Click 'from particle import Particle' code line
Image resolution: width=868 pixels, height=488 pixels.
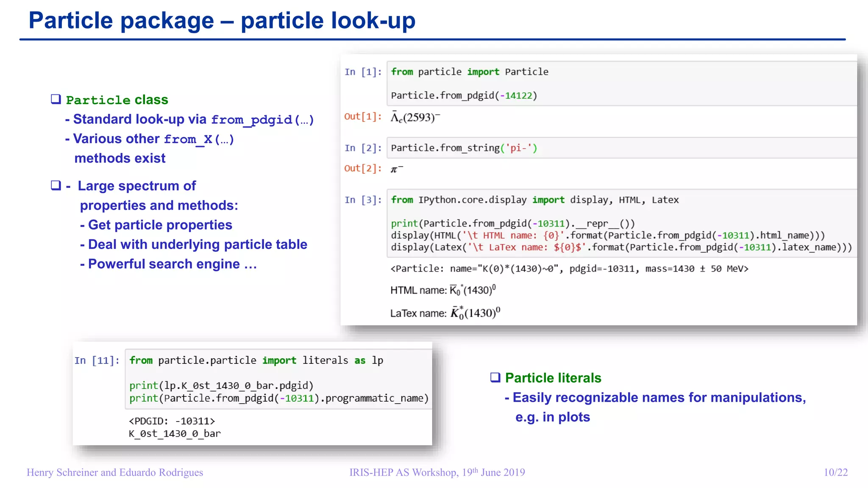pos(470,72)
